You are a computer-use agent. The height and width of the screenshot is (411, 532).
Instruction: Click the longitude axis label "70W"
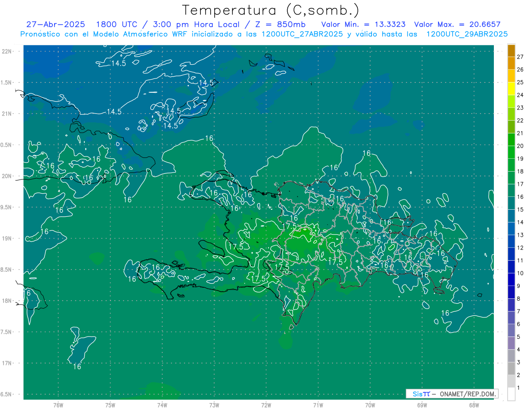pos(370,405)
